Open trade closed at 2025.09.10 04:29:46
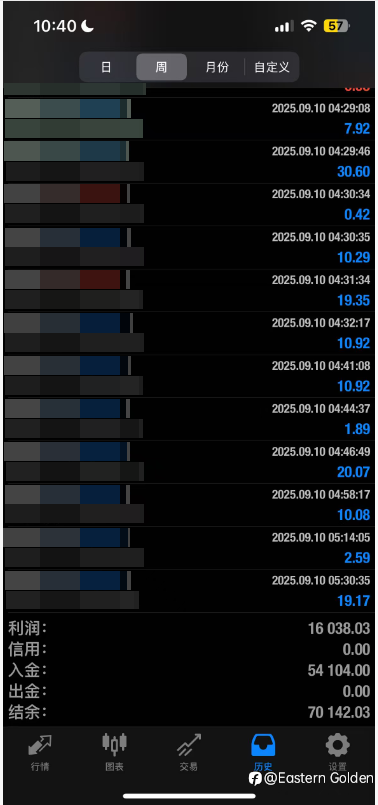Viewport: 378px width, 805px height. point(189,162)
